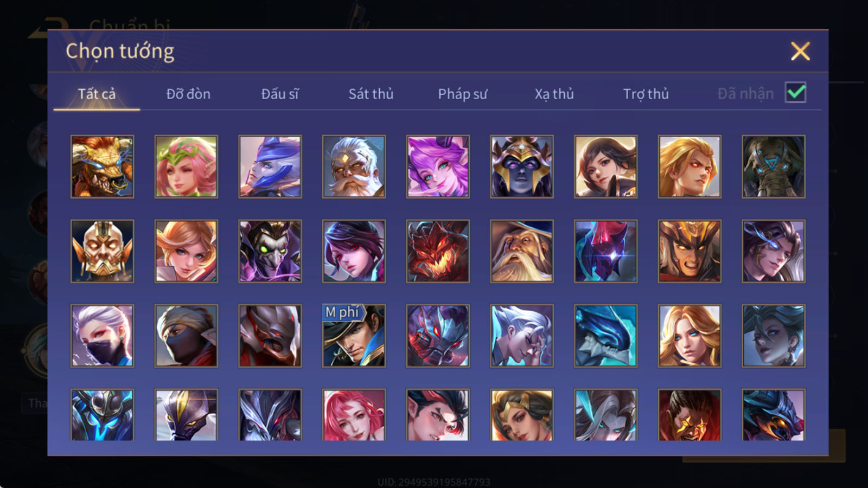The image size is (868, 488).
Task: Switch to the "Trợ thủ" tab
Action: pos(646,94)
